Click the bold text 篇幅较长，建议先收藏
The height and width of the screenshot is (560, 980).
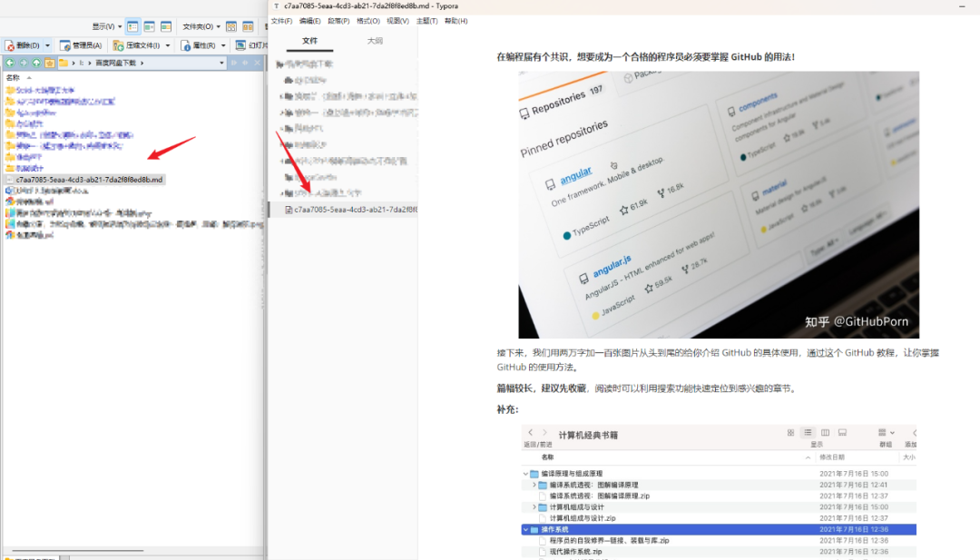pos(541,388)
